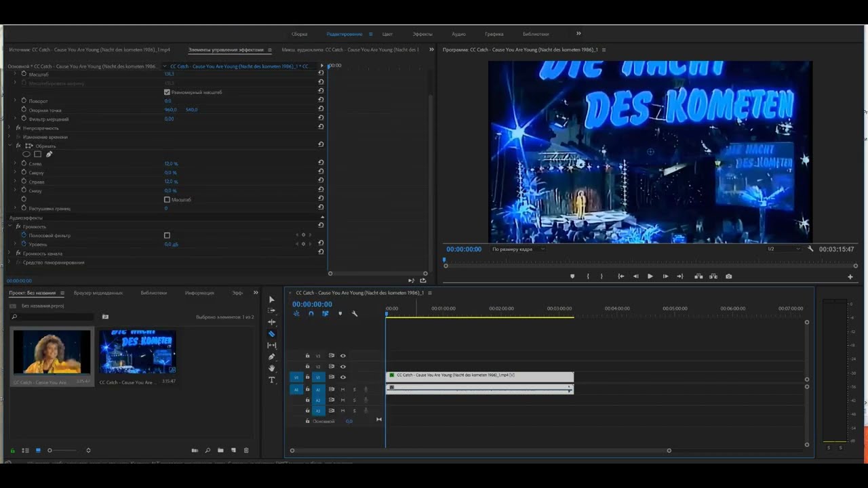Play video in Program monitor
The image size is (868, 488).
(x=650, y=277)
